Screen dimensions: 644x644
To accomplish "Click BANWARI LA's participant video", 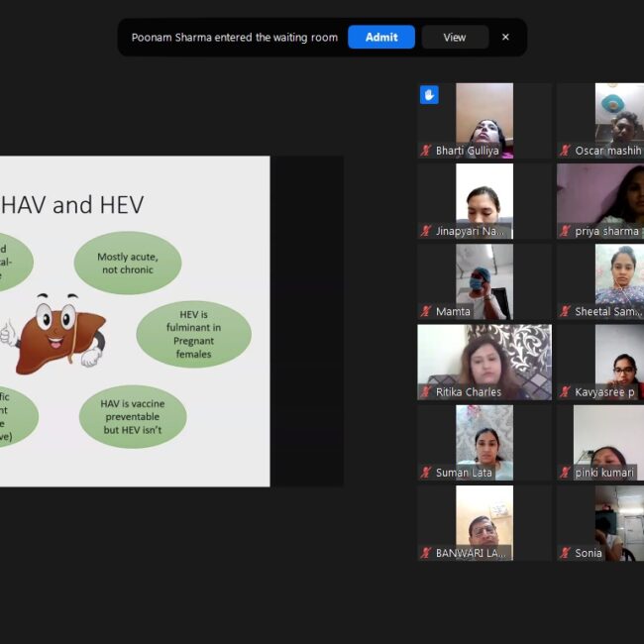I will 483,518.
